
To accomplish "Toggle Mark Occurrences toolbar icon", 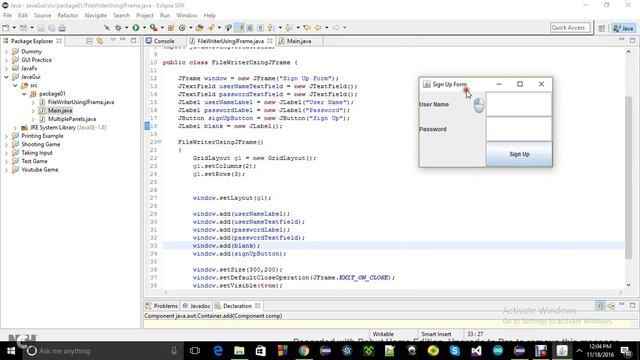I will [x=240, y=27].
